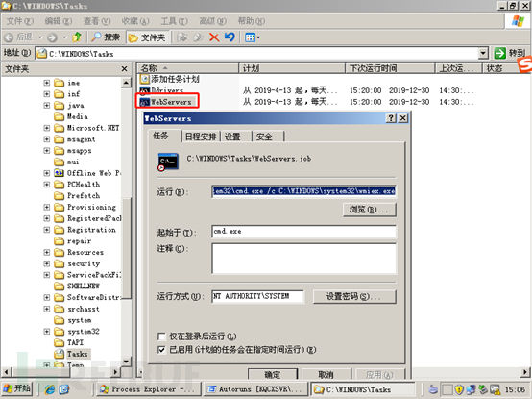Click the Forward navigation arrow icon

(x=52, y=37)
